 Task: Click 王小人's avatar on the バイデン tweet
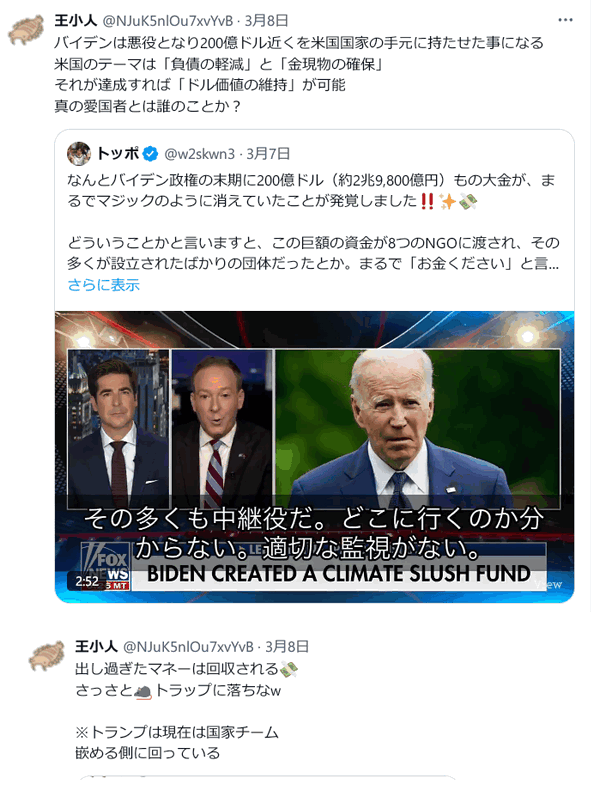[x=29, y=30]
